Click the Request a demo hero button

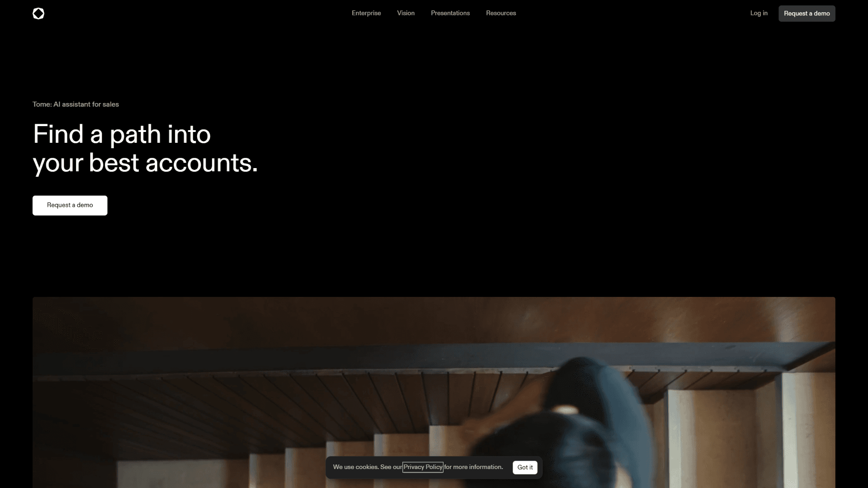[70, 205]
